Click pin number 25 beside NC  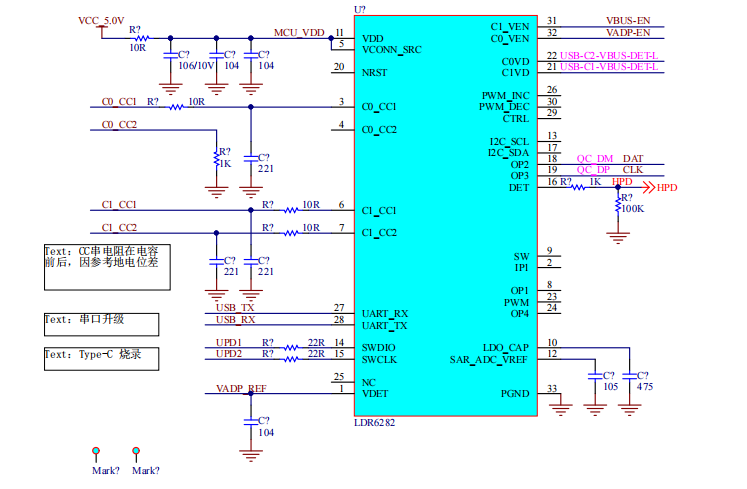pyautogui.click(x=339, y=377)
